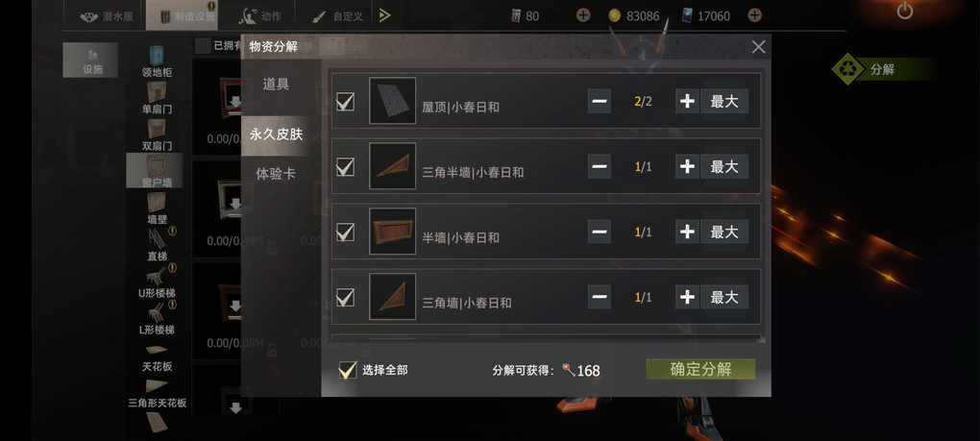Uncheck the 屋顶|小春日和 item checkbox
The image size is (980, 441).
click(346, 101)
